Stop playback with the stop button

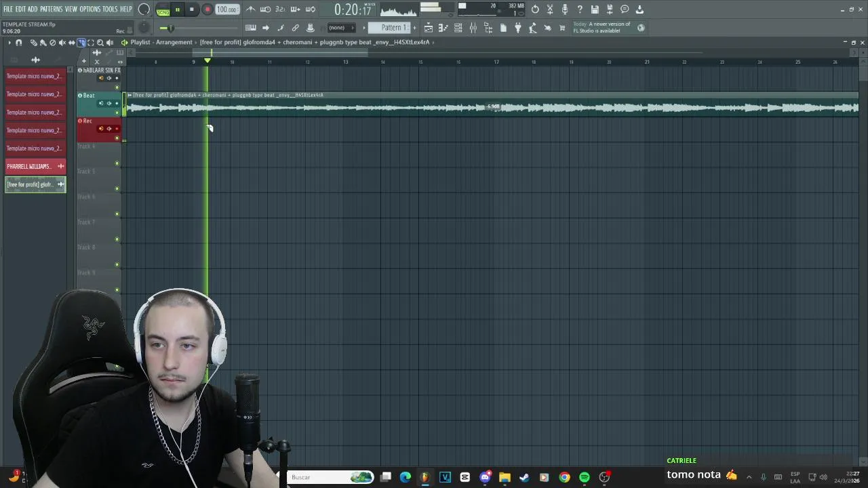192,9
